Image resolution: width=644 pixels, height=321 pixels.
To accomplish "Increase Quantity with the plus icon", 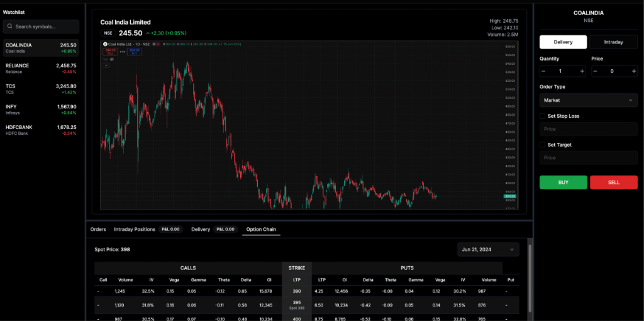I will coord(582,71).
